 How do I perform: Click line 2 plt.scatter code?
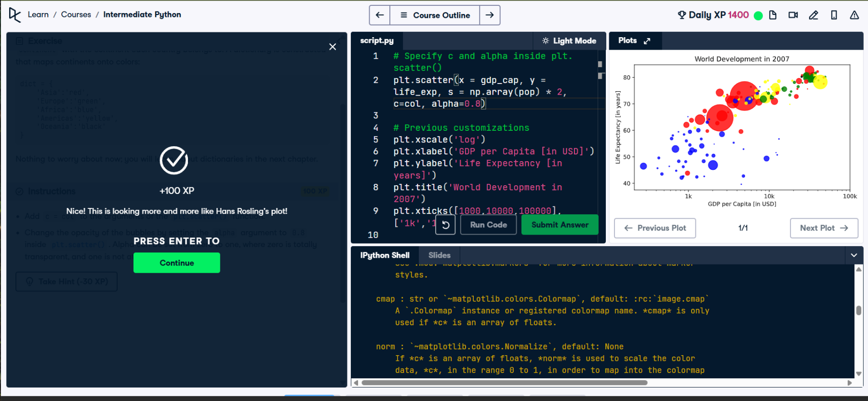[480, 92]
